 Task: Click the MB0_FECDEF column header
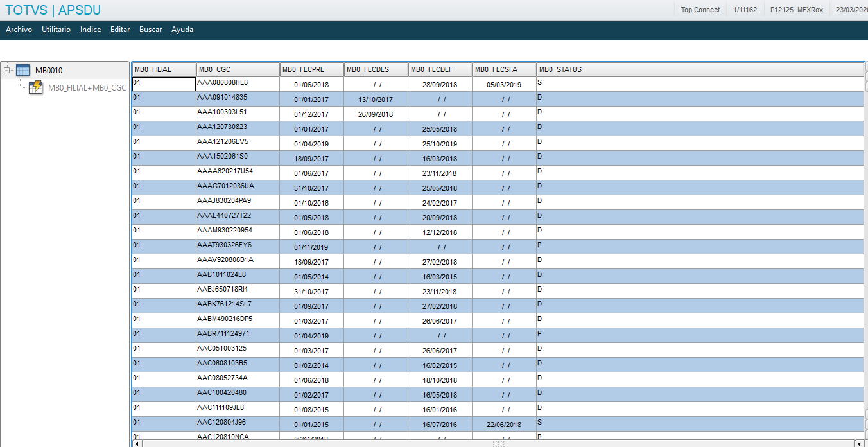click(x=440, y=69)
